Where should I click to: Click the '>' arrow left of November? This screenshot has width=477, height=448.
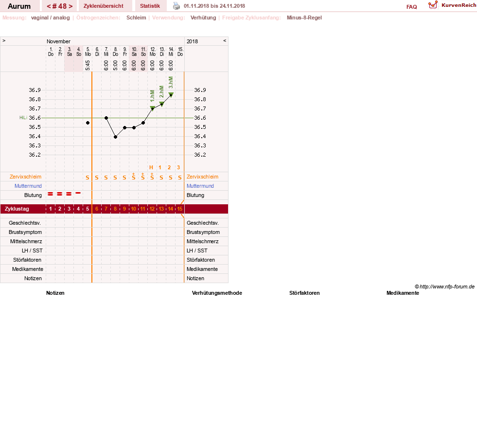tap(4, 40)
